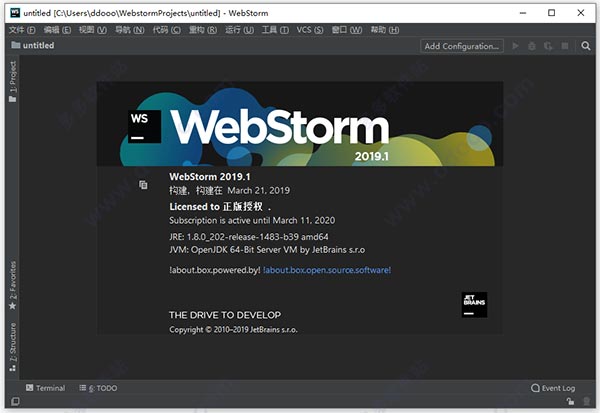The width and height of the screenshot is (600, 413).
Task: Open the 运行 (U) menu
Action: pos(240,30)
